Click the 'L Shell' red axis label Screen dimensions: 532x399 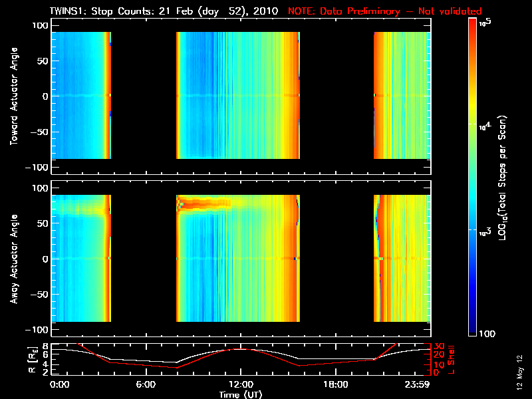(x=451, y=360)
